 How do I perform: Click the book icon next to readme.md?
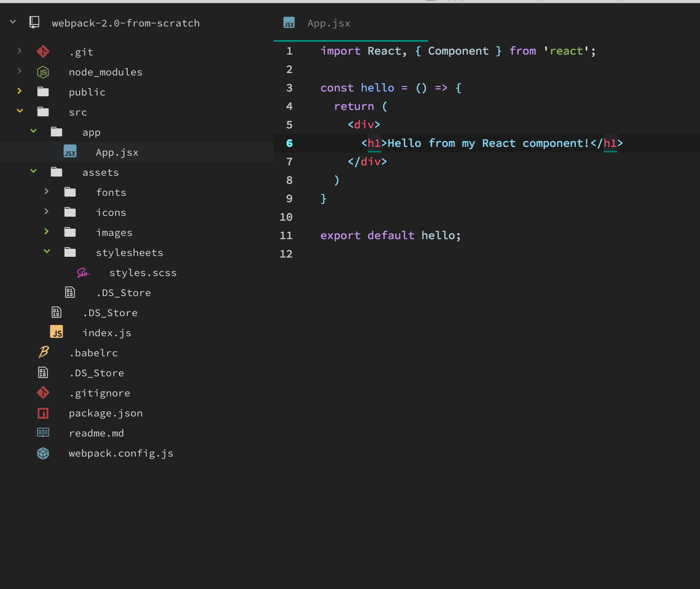click(43, 433)
